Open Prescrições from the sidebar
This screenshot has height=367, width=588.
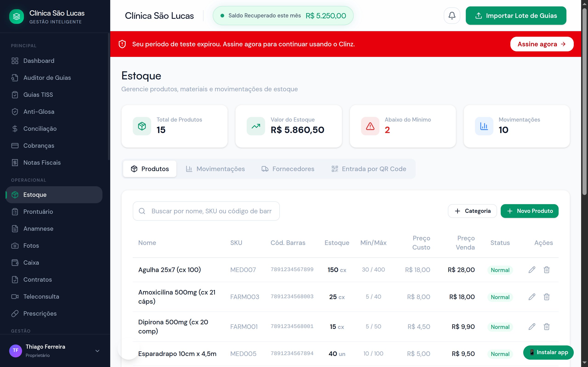tap(40, 313)
